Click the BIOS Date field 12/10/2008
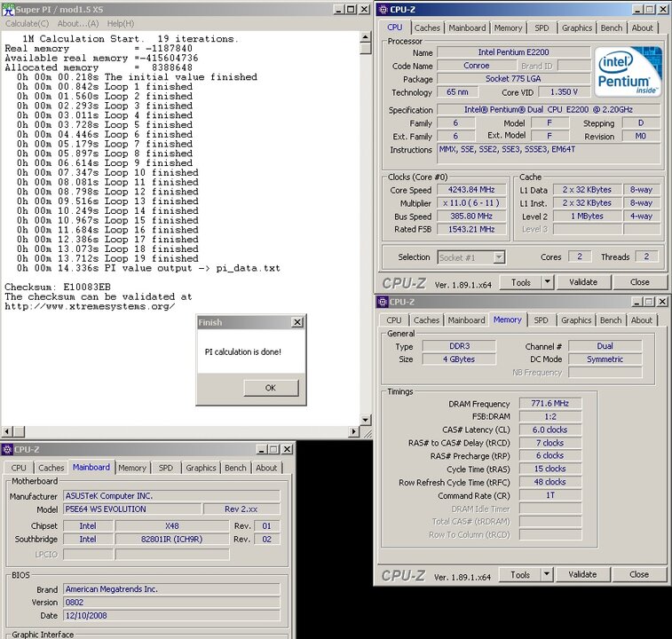Image resolution: width=672 pixels, height=639 pixels. 171,615
